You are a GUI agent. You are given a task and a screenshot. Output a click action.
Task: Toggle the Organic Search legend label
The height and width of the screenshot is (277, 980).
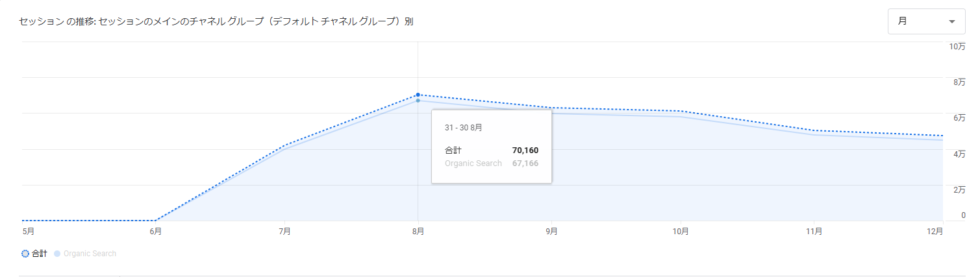click(x=90, y=254)
